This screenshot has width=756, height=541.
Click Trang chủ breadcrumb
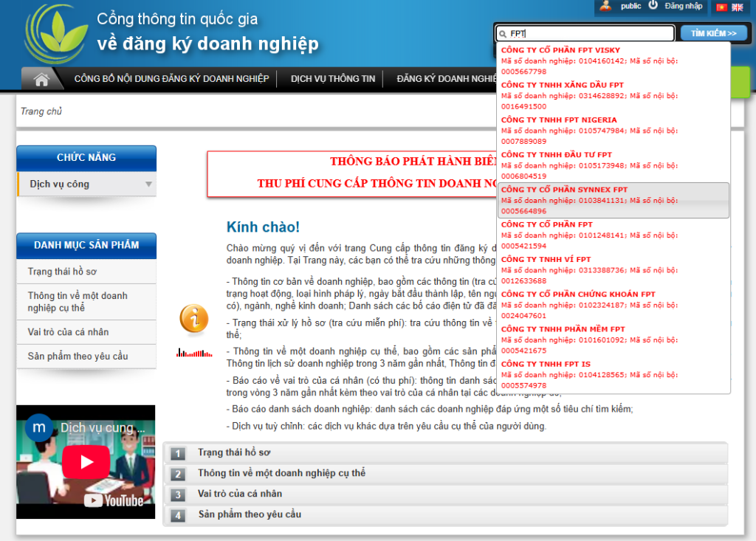point(41,111)
